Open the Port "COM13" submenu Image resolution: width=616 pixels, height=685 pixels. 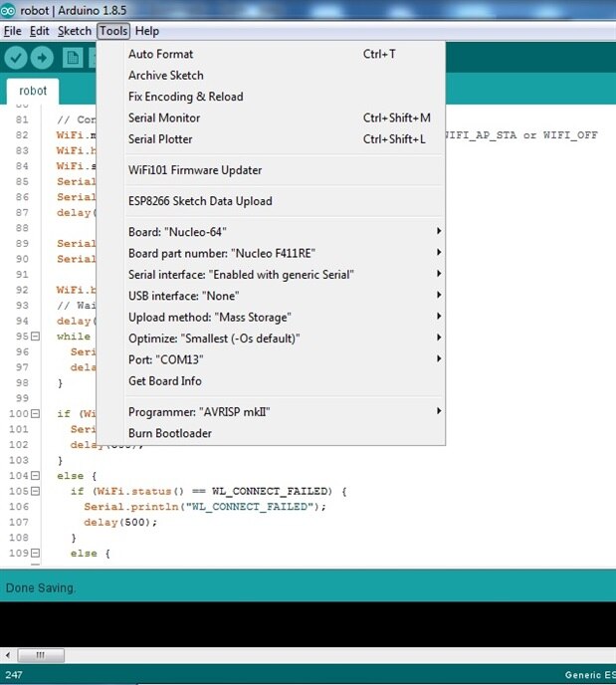point(284,359)
